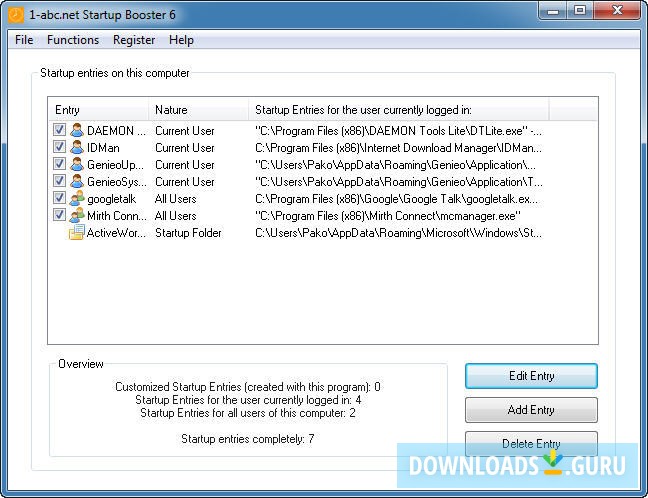Click the Mirth Conn all-users icon
Screen dimensions: 648x498
[x=77, y=215]
